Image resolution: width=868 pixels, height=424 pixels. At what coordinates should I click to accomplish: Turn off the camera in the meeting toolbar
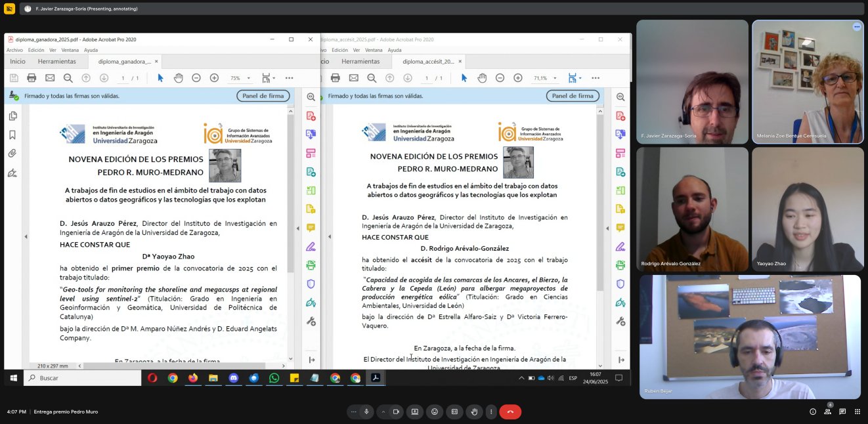(397, 412)
